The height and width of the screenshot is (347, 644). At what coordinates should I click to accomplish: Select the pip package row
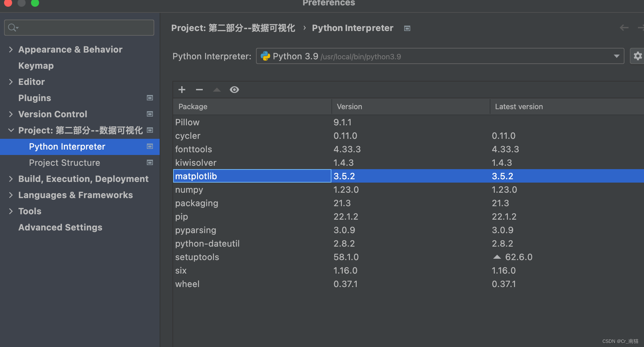coord(409,217)
